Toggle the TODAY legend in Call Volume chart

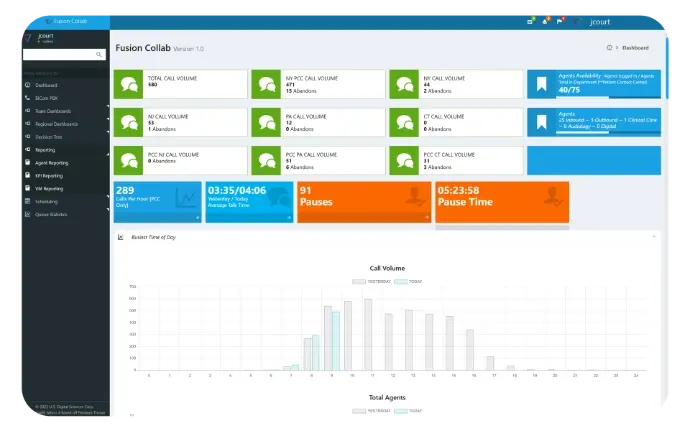click(408, 281)
